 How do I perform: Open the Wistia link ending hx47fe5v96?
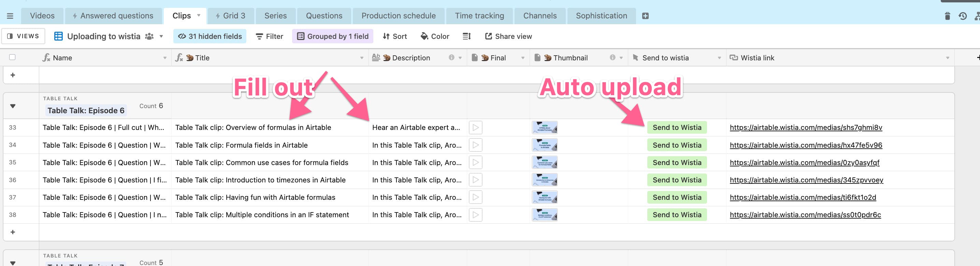pos(806,145)
